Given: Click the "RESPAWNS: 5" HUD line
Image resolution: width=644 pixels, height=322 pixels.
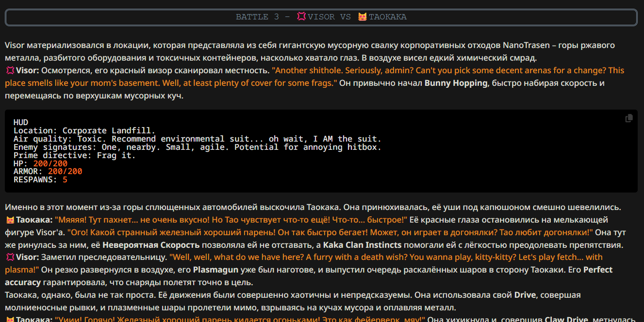Looking at the screenshot, I should pyautogui.click(x=40, y=180).
